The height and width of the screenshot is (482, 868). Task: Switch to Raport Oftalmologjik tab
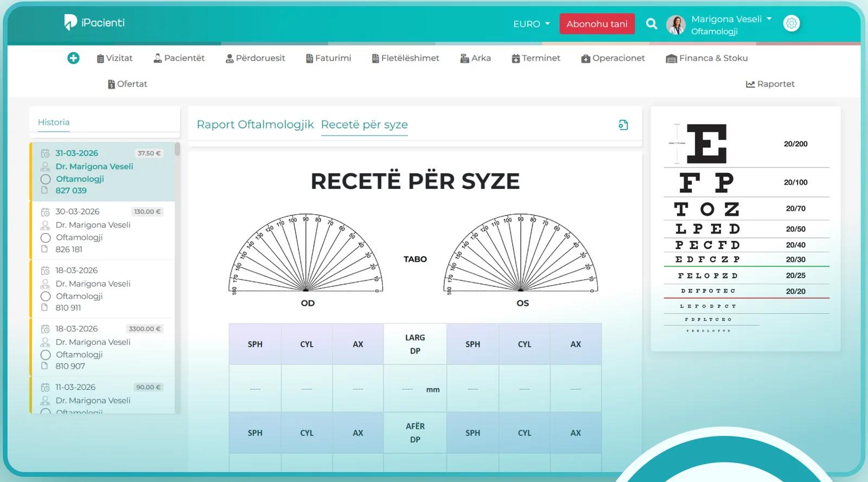255,125
